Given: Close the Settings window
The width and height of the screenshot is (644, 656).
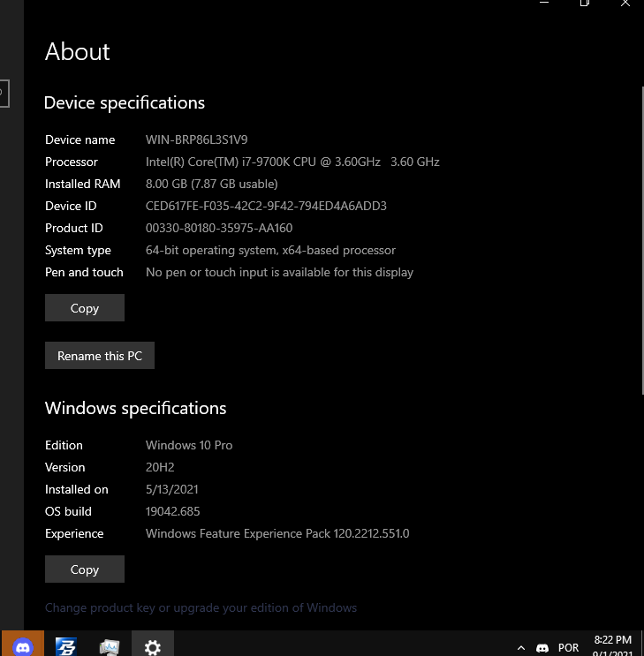Looking at the screenshot, I should pyautogui.click(x=625, y=3).
